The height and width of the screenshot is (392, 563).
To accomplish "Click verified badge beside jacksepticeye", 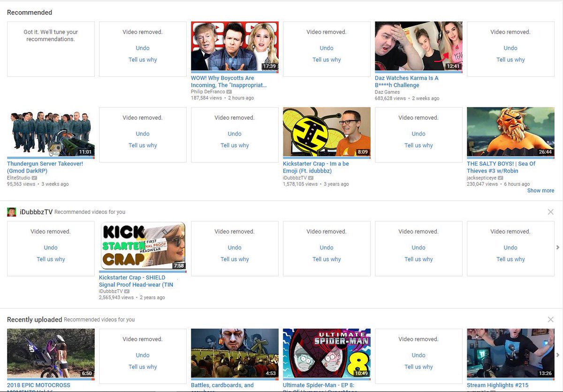I will (501, 178).
